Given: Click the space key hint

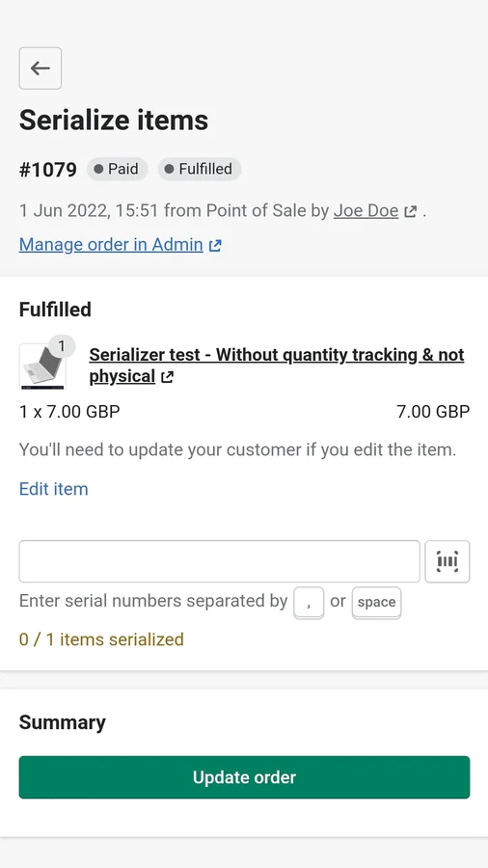Looking at the screenshot, I should click(x=376, y=602).
